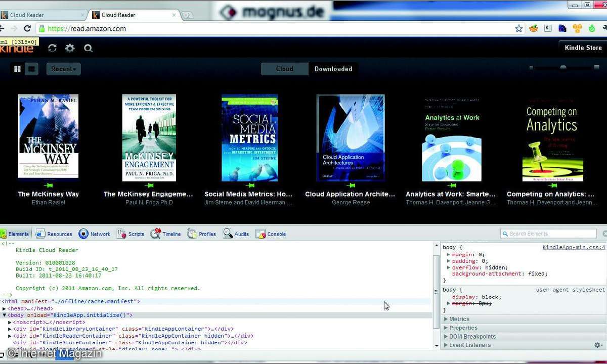
Task: Expand the DOM Breakpoints section
Action: coord(524,336)
